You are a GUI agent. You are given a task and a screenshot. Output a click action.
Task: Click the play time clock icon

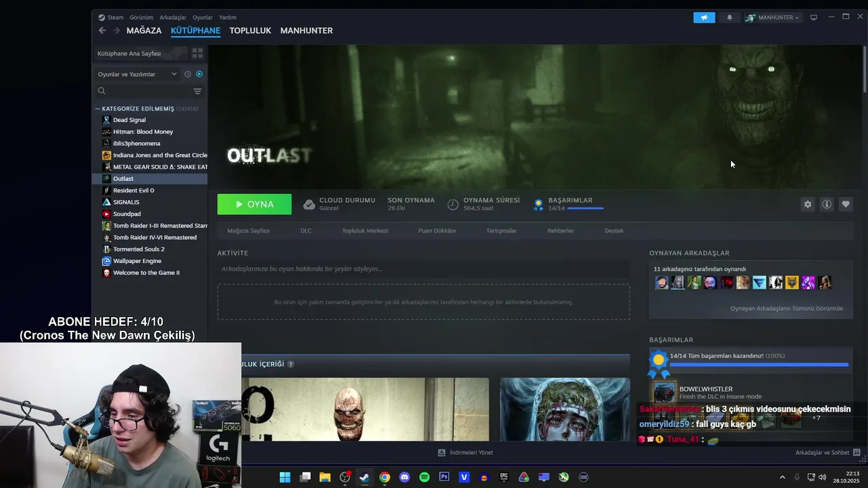coord(453,204)
